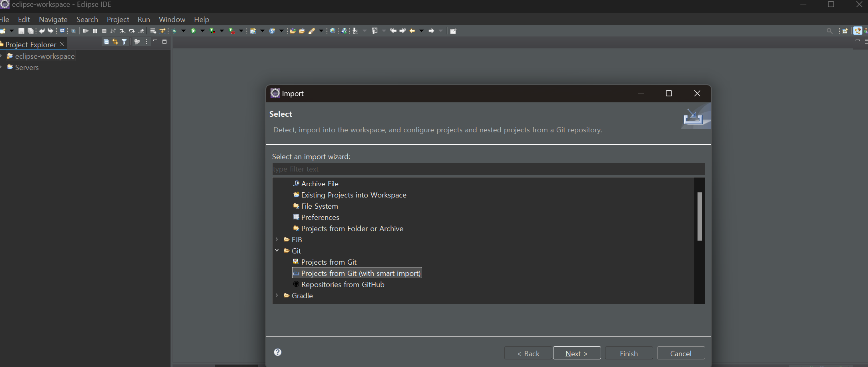
Task: Click the yellow Back navigation arrow
Action: 412,31
